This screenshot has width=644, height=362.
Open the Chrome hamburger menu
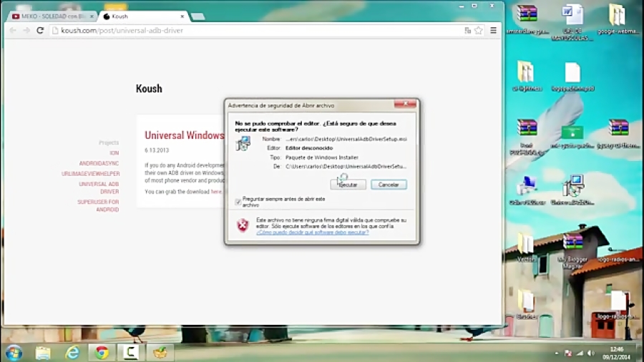click(493, 30)
